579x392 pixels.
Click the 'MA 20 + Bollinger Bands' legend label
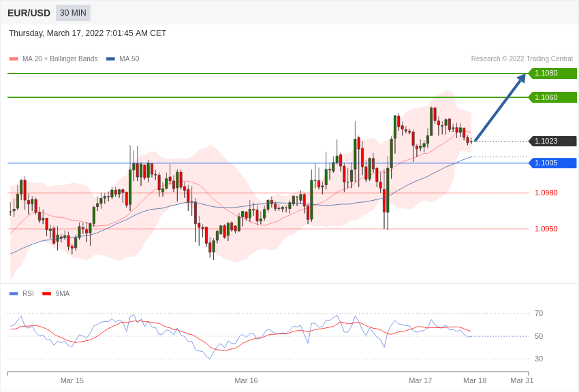[x=60, y=59]
